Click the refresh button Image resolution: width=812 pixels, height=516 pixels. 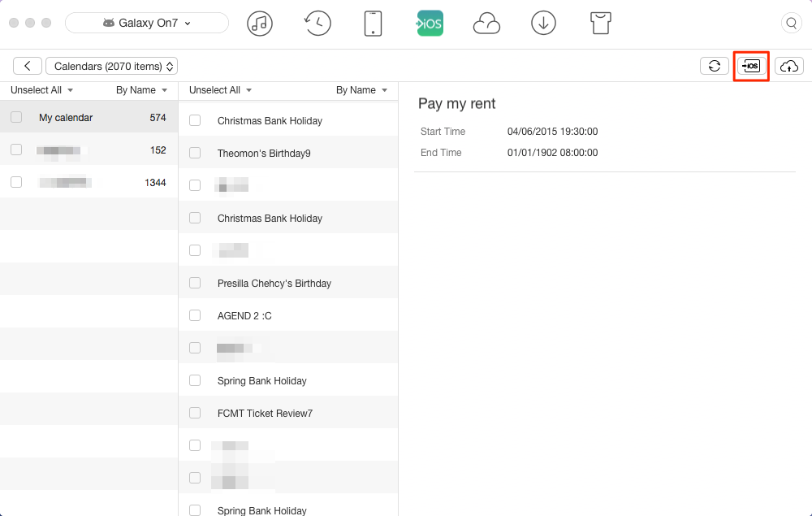tap(714, 66)
